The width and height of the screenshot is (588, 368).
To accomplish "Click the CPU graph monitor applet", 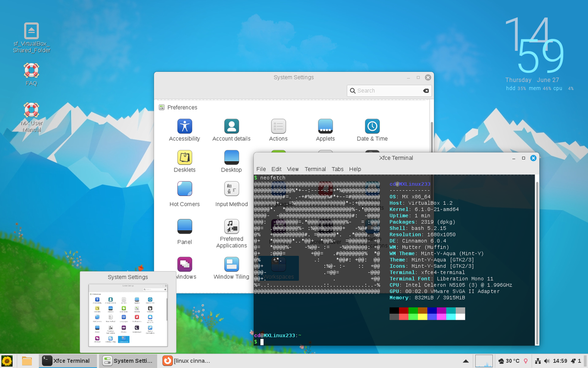I will point(484,361).
